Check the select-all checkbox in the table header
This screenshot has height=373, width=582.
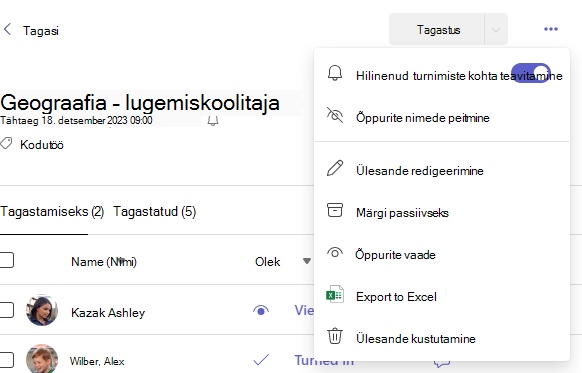point(6,260)
